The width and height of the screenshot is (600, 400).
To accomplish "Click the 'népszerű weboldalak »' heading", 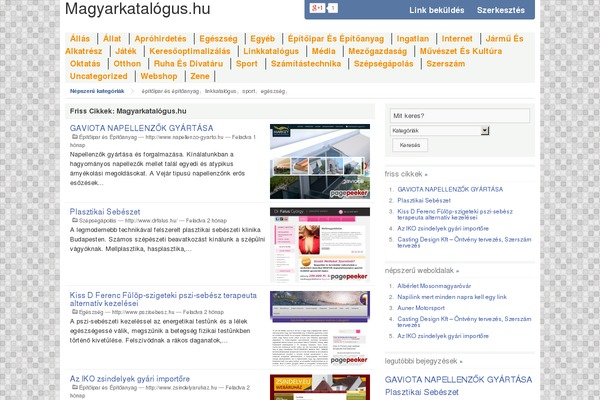I will (x=422, y=271).
